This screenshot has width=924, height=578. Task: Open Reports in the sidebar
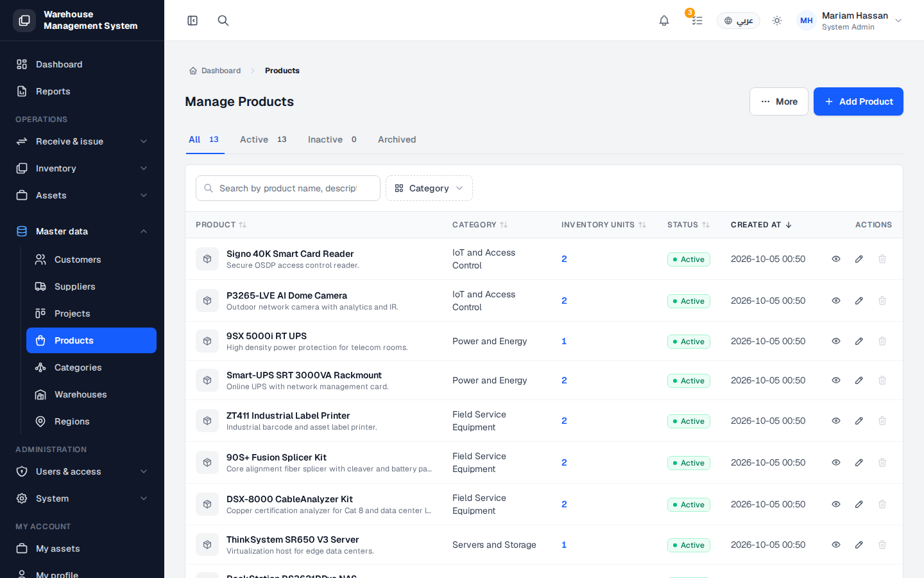(x=82, y=91)
